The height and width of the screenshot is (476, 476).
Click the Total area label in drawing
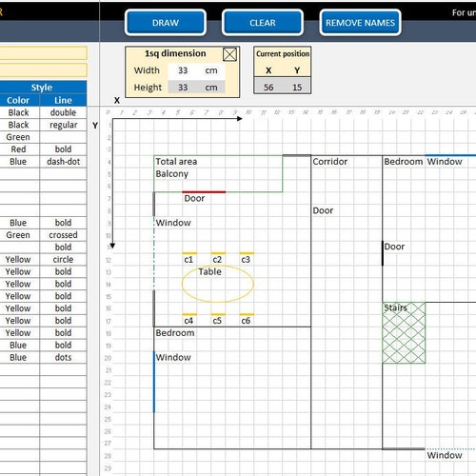click(176, 162)
